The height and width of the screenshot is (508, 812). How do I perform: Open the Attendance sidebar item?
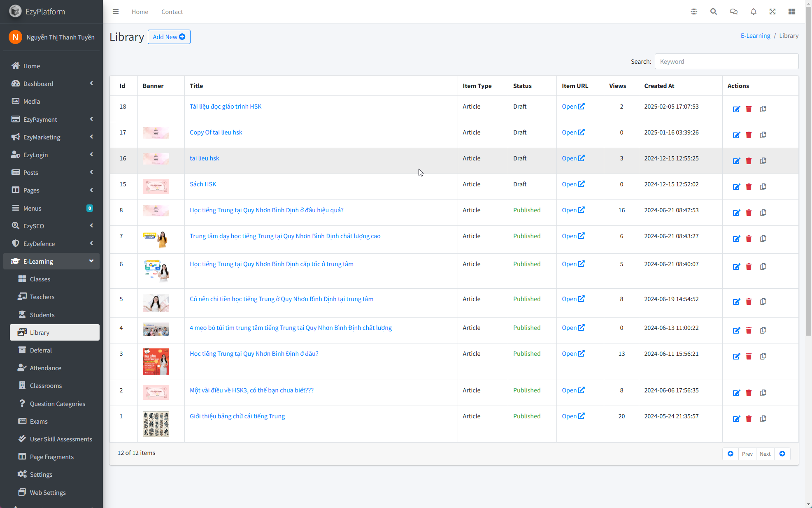55,368
